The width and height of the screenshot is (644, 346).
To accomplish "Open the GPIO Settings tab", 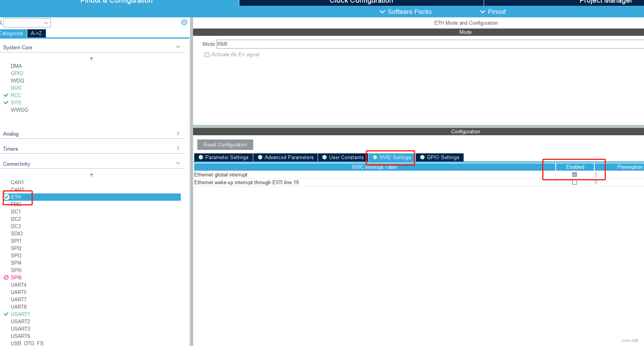I will point(440,157).
